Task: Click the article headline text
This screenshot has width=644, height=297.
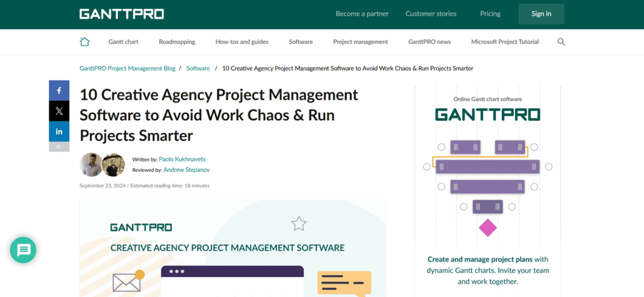Action: [x=219, y=115]
